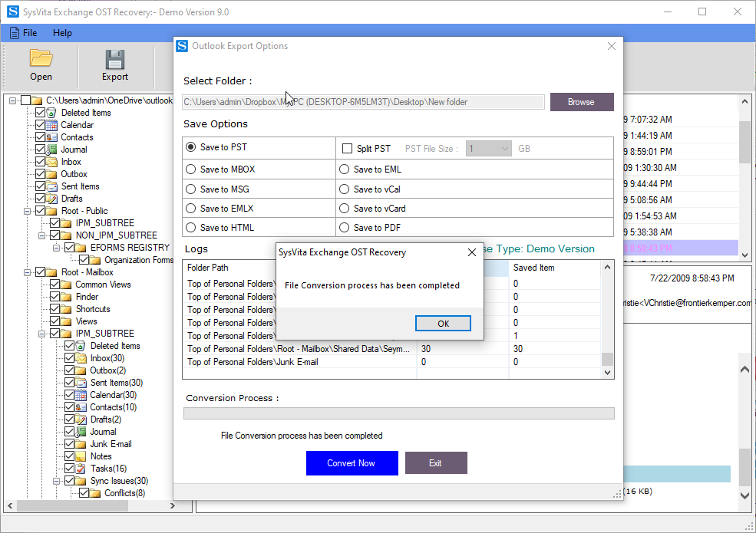The width and height of the screenshot is (756, 533).
Task: Click the Sync Issues(30) folder icon
Action: click(x=81, y=481)
